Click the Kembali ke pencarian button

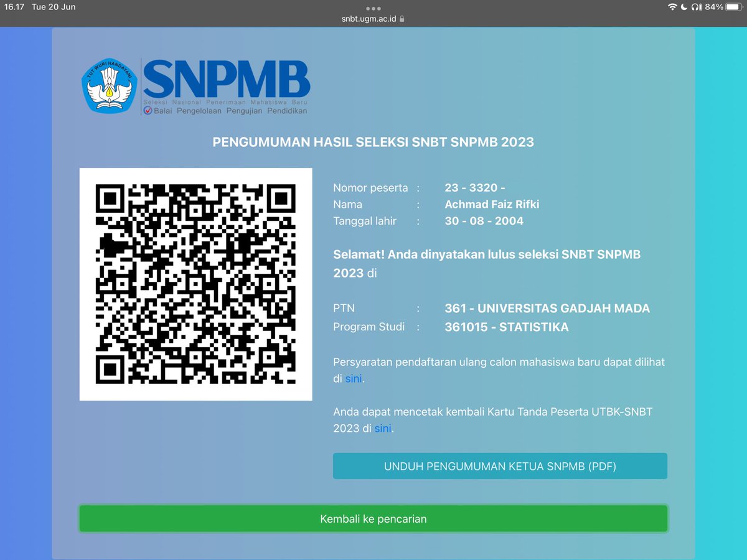(x=374, y=519)
